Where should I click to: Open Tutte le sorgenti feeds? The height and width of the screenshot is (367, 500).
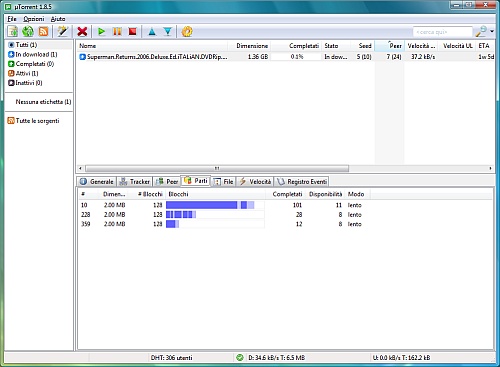click(x=33, y=121)
